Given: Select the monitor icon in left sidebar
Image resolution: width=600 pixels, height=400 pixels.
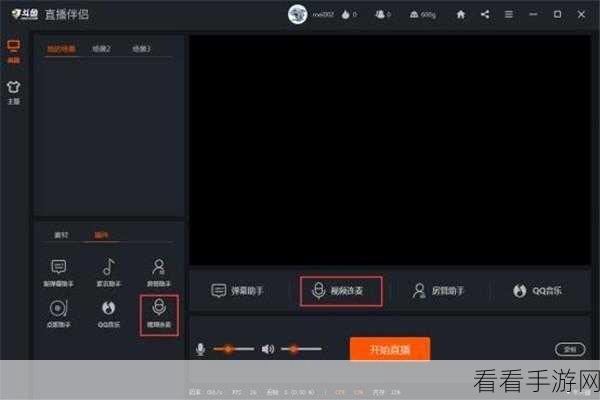Looking at the screenshot, I should click(13, 47).
